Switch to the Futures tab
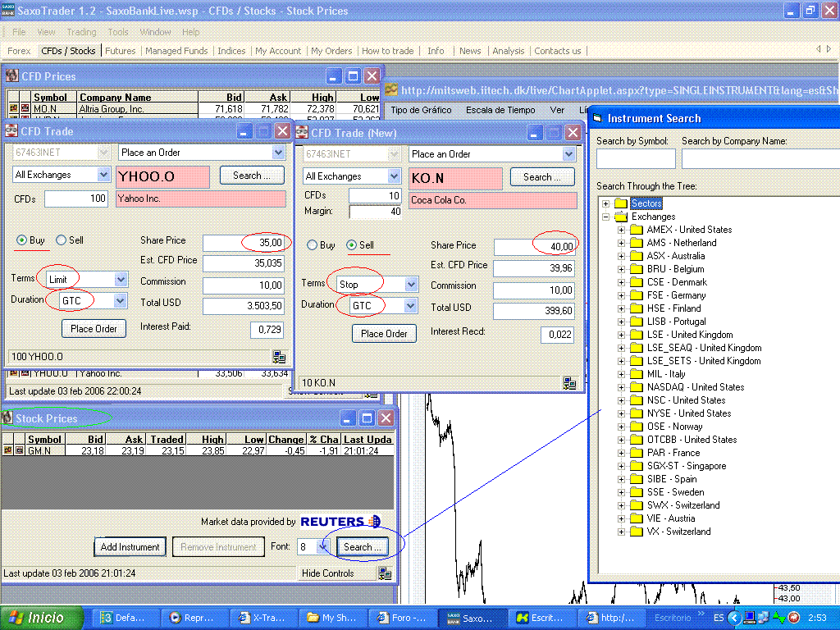Screen dimensions: 840x630 pyautogui.click(x=120, y=51)
